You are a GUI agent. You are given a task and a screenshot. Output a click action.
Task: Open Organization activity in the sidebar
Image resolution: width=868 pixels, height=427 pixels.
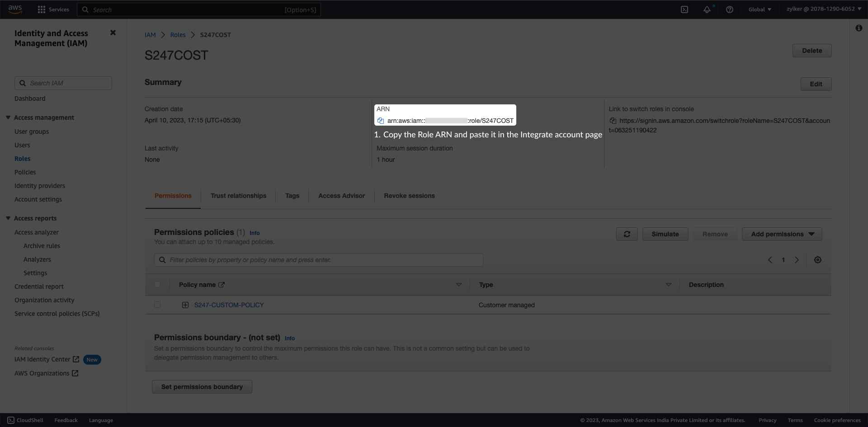click(x=44, y=300)
